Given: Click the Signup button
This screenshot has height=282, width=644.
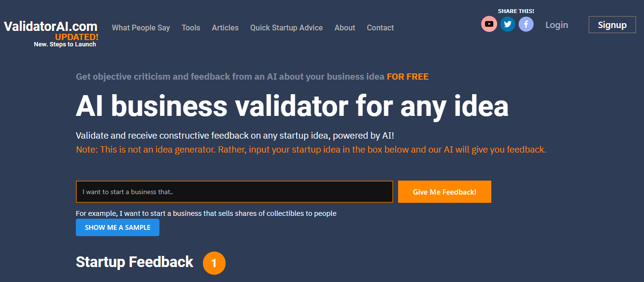Looking at the screenshot, I should click(612, 25).
